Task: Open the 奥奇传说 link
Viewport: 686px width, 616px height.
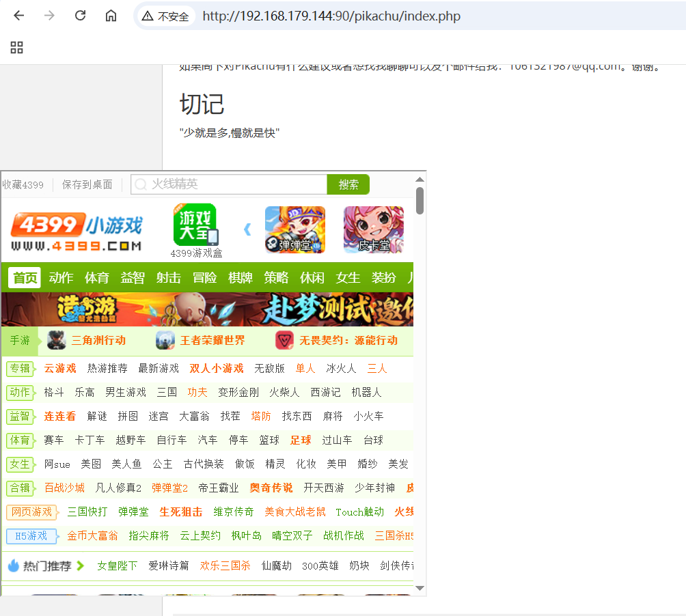Action: (271, 488)
